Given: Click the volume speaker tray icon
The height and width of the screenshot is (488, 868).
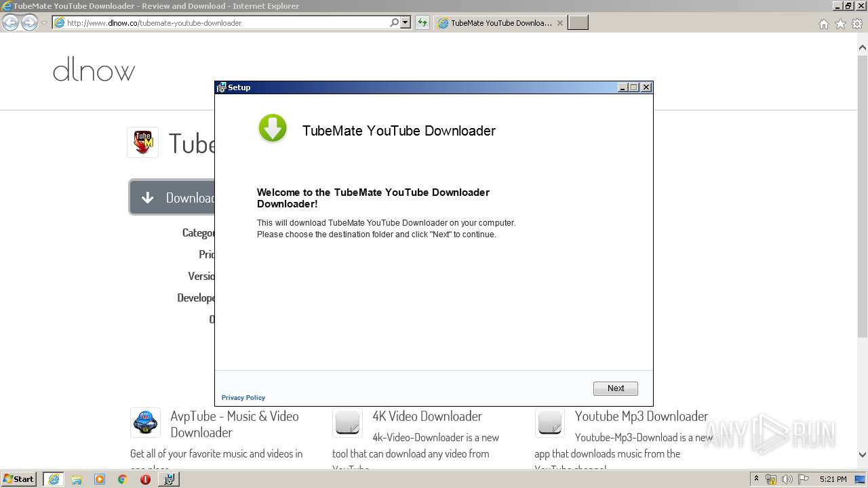Looking at the screenshot, I should point(787,479).
